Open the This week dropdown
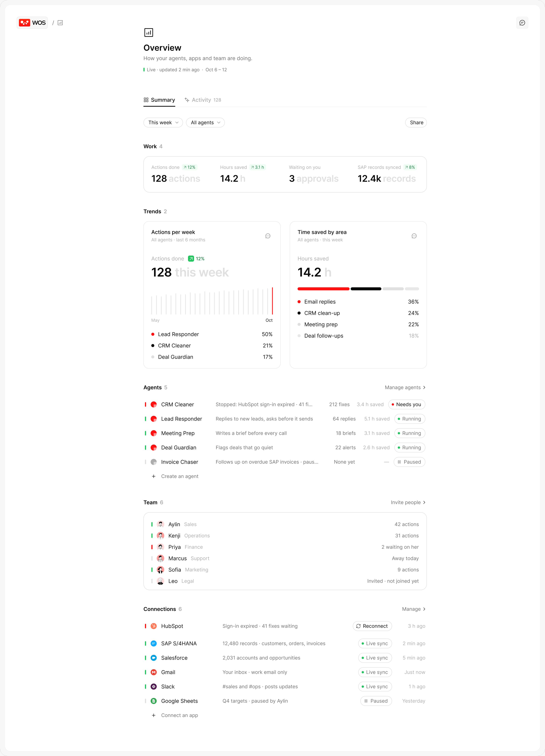The width and height of the screenshot is (545, 756). 163,122
